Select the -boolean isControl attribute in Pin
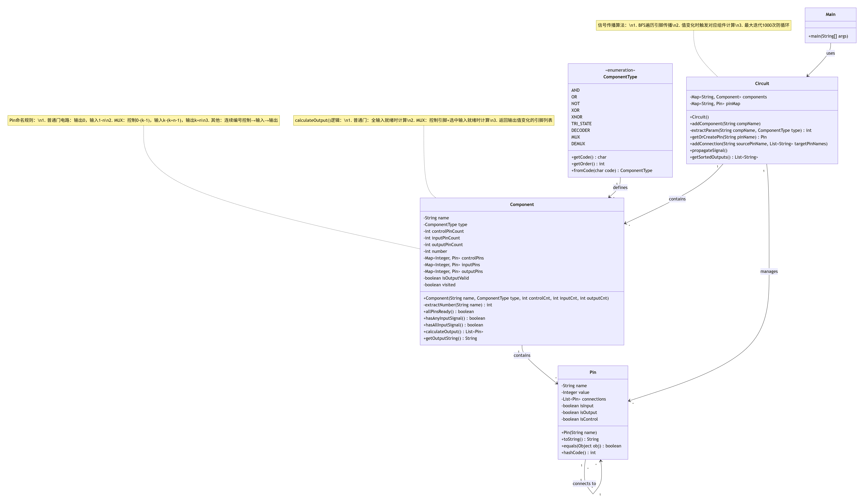This screenshot has height=504, width=864. coord(579,419)
